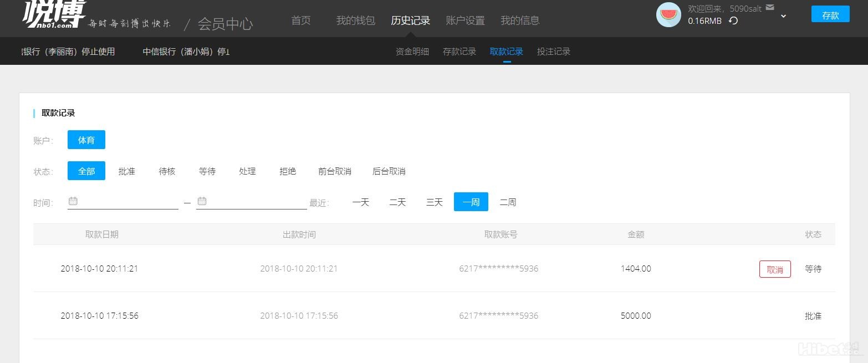Select the 拒绝 status filter
Image resolution: width=868 pixels, height=363 pixels.
point(288,171)
